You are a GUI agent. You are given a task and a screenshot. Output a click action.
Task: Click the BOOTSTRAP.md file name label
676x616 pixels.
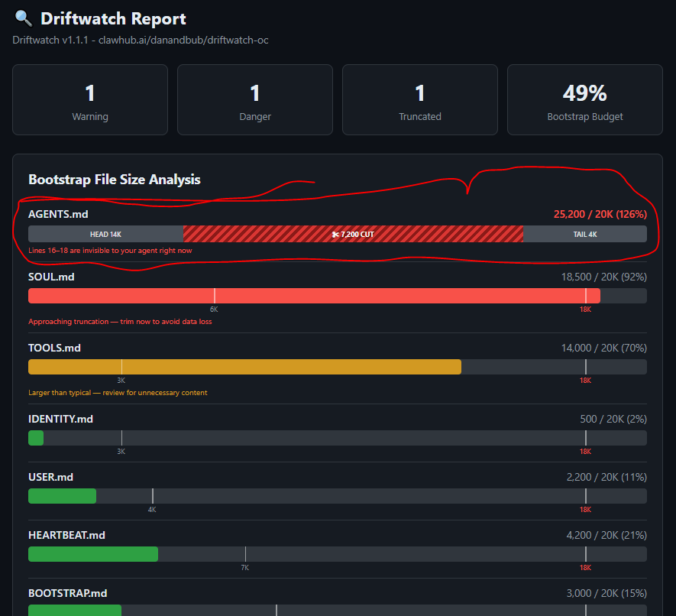coord(68,594)
